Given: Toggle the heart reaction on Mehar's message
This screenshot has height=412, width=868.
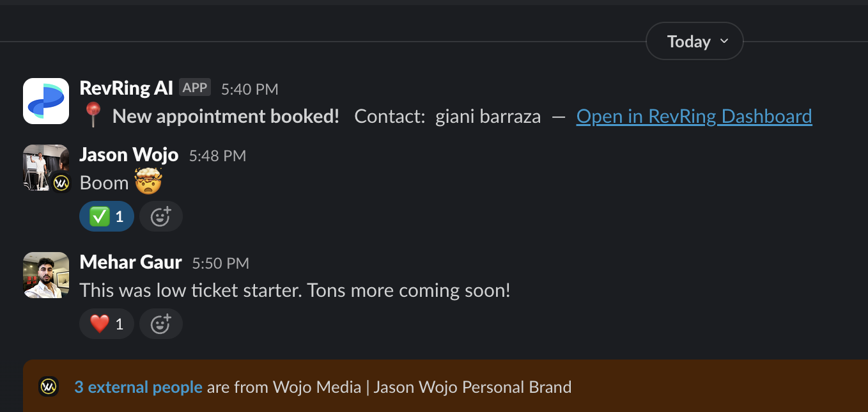Looking at the screenshot, I should (106, 324).
